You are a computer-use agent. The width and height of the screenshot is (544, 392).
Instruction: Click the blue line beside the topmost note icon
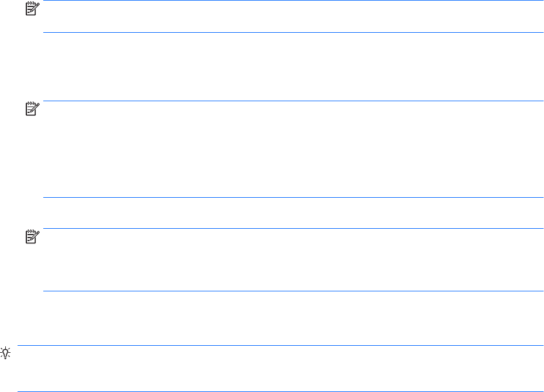click(292, 1)
